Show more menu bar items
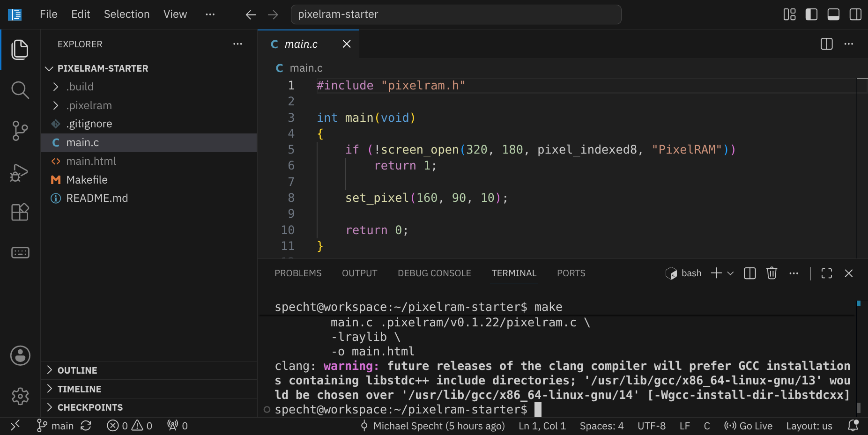 pyautogui.click(x=210, y=15)
